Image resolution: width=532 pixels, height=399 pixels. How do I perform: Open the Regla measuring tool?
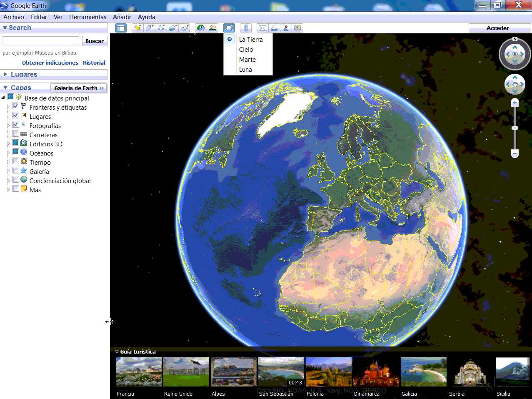[246, 28]
